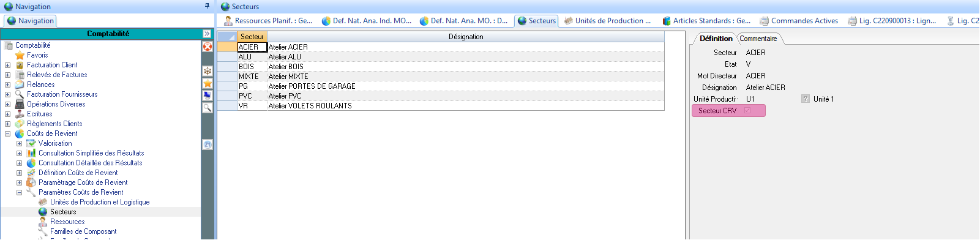Click the blue monitor icon in sidebar
Viewport: 980px width, 240px height.
click(208, 95)
